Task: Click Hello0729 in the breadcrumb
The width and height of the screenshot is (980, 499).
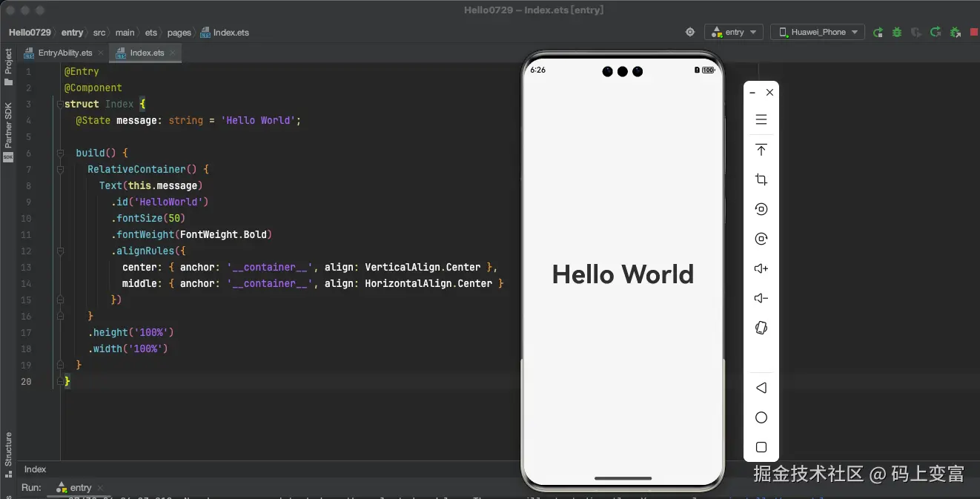Action: coord(30,32)
